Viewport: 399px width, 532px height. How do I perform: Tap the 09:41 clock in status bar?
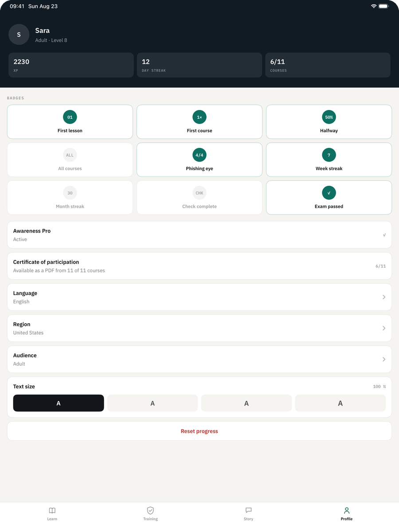pyautogui.click(x=17, y=6)
